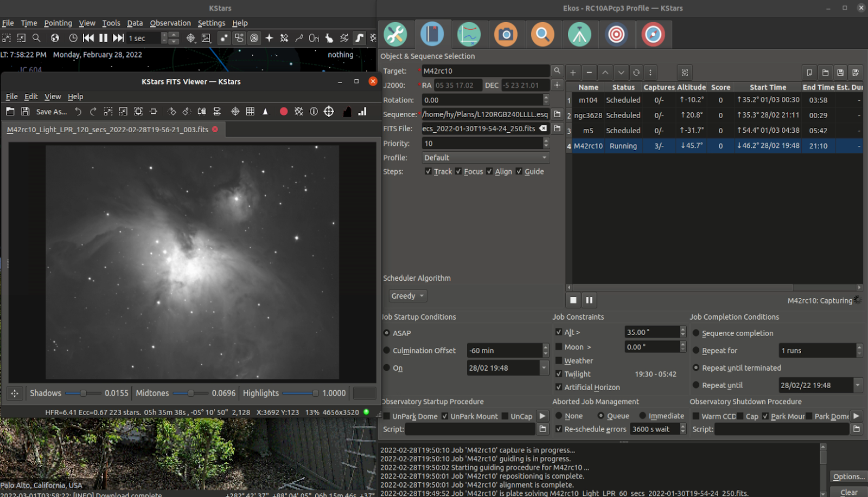
Task: Open the KStars Settings menu
Action: [x=211, y=23]
